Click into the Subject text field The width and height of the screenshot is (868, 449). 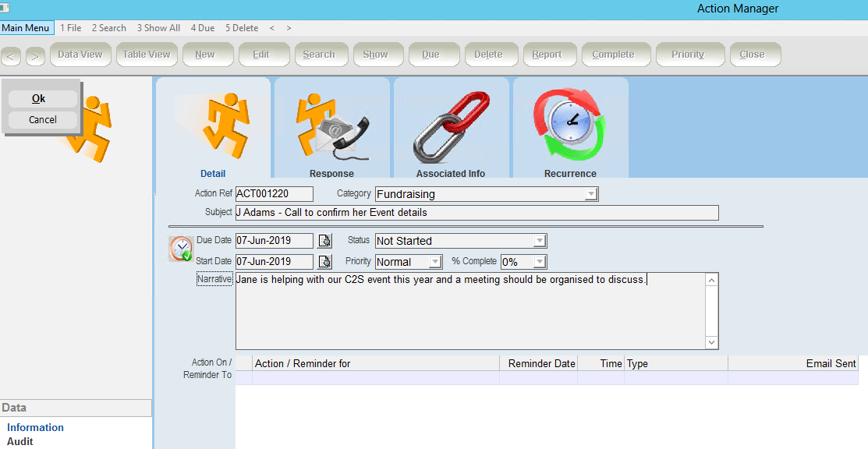(x=477, y=213)
